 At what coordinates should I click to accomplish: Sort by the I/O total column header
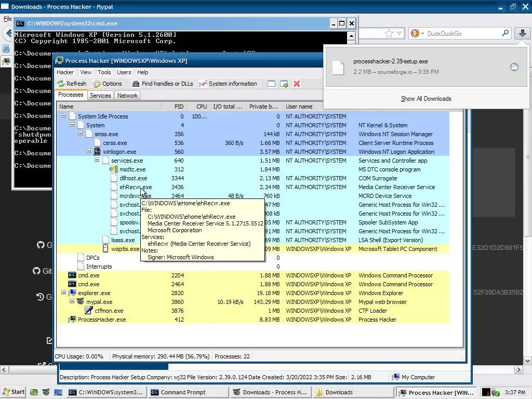pyautogui.click(x=228, y=107)
